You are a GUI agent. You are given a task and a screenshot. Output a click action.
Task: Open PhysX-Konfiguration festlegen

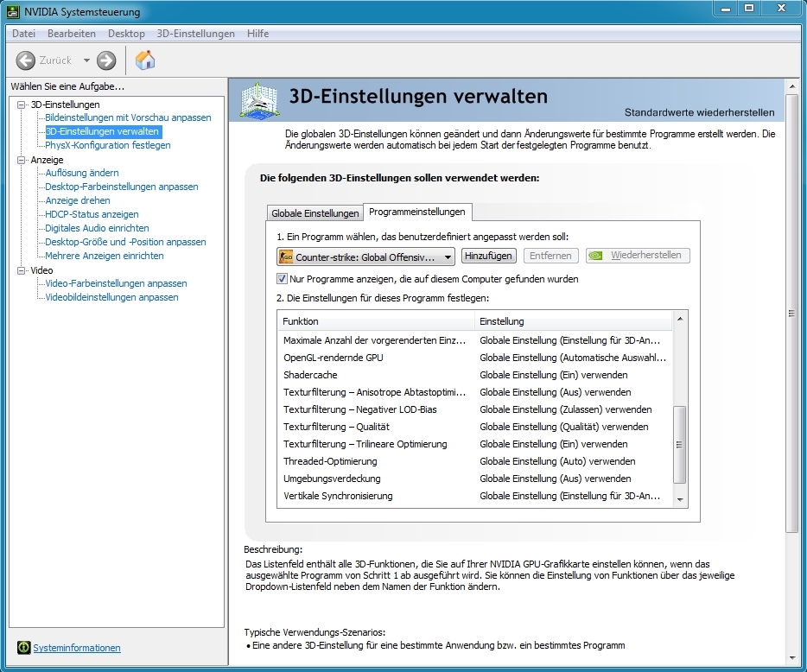107,145
